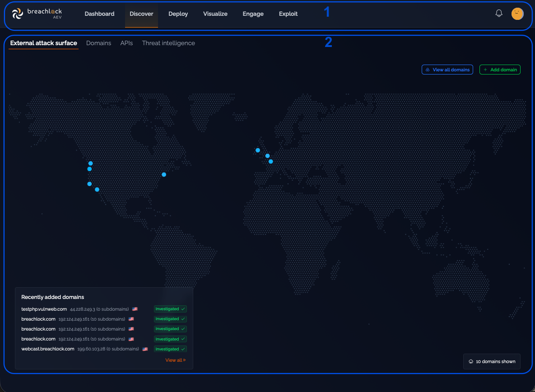Open the user profile avatar
Image resolution: width=535 pixels, height=392 pixels.
(517, 14)
